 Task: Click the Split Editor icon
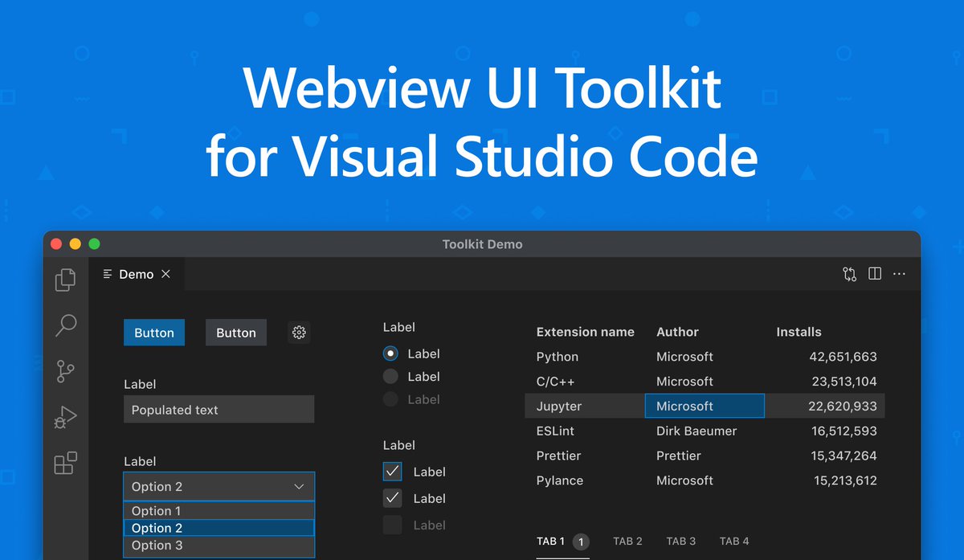click(x=874, y=274)
